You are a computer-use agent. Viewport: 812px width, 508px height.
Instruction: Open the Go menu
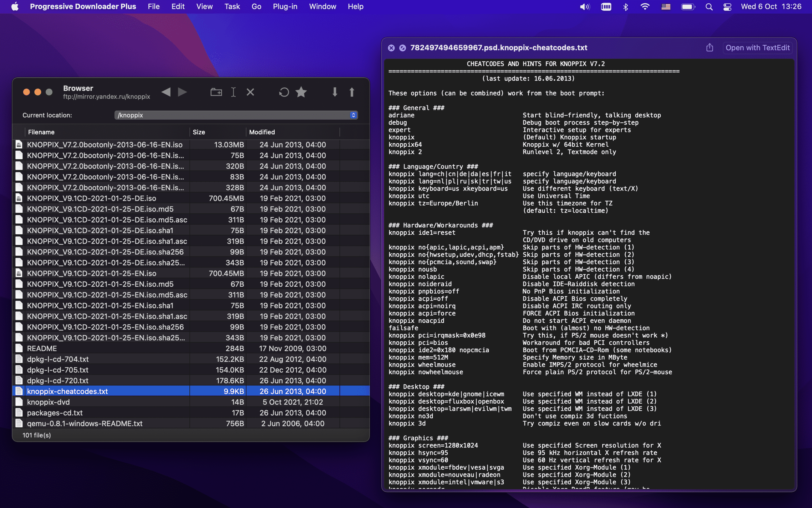coord(256,6)
